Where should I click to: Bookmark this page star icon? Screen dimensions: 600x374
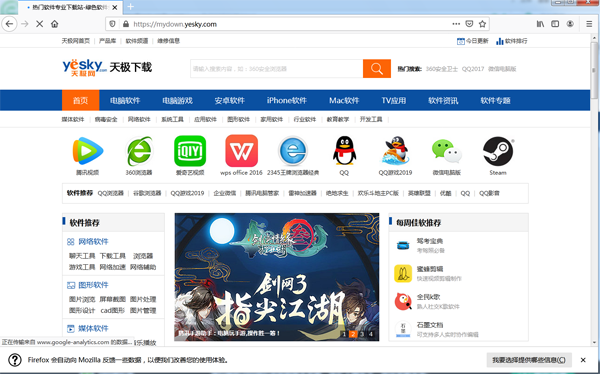coord(482,24)
